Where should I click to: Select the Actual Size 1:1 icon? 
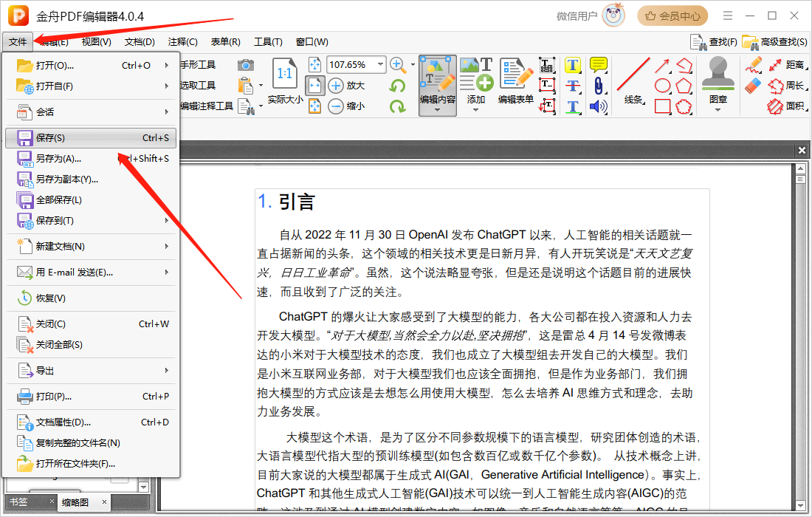click(284, 74)
